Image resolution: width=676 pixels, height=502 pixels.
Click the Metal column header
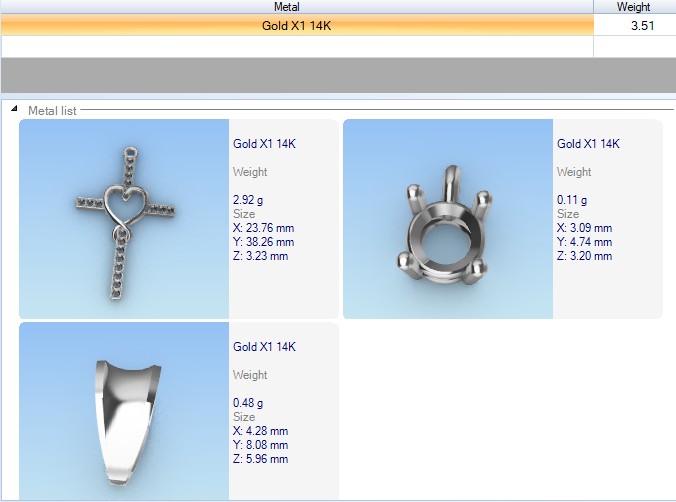point(300,7)
